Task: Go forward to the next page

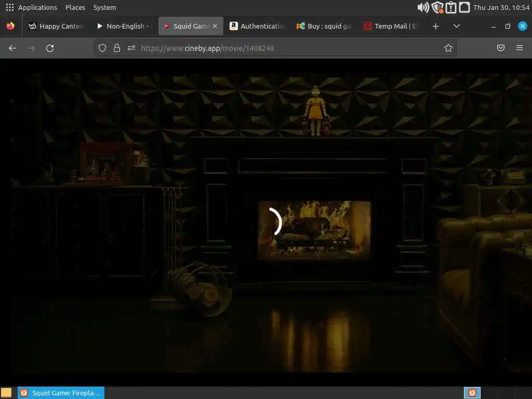Action: [x=31, y=48]
